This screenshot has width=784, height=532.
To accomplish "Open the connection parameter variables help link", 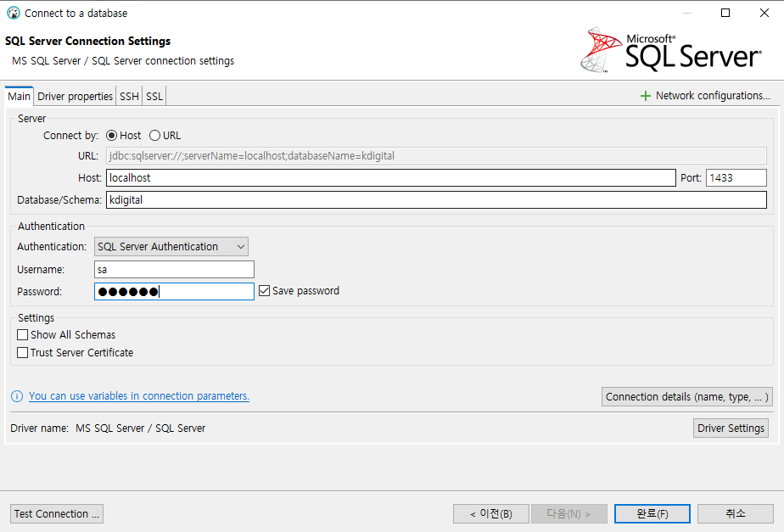I will pos(139,396).
